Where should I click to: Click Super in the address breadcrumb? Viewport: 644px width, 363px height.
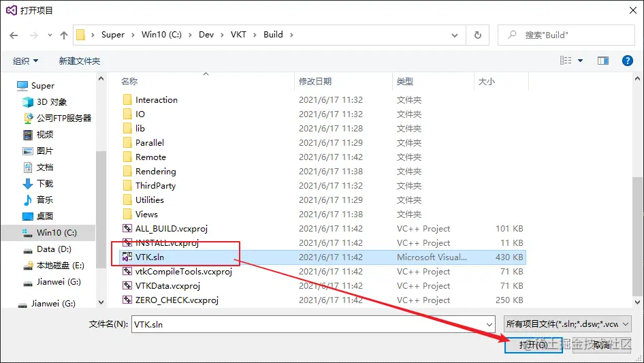[113, 35]
